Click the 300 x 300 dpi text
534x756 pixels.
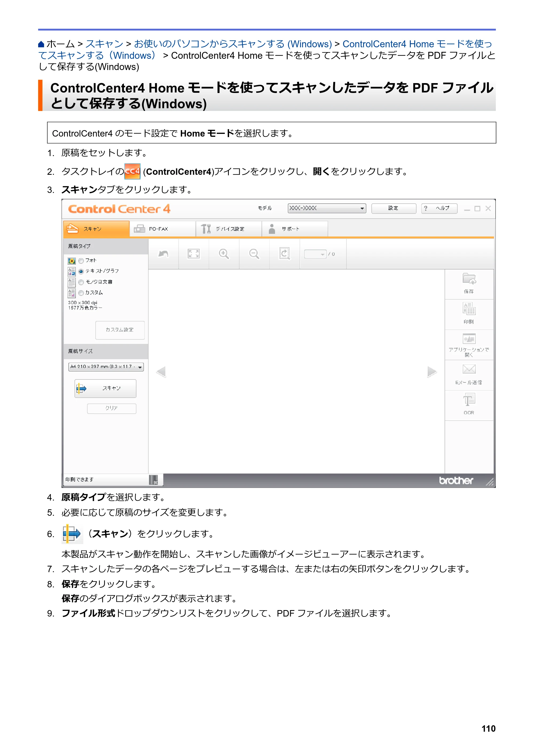click(x=83, y=303)
